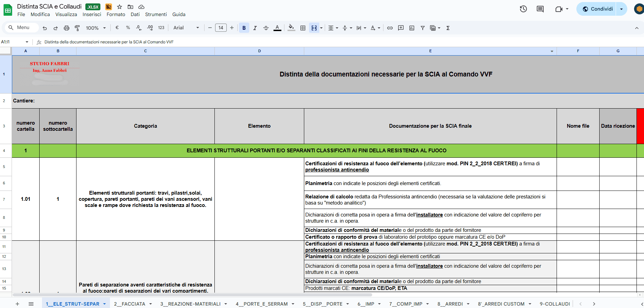Toggle merge cells on selection
The height and width of the screenshot is (308, 644).
coord(314,28)
